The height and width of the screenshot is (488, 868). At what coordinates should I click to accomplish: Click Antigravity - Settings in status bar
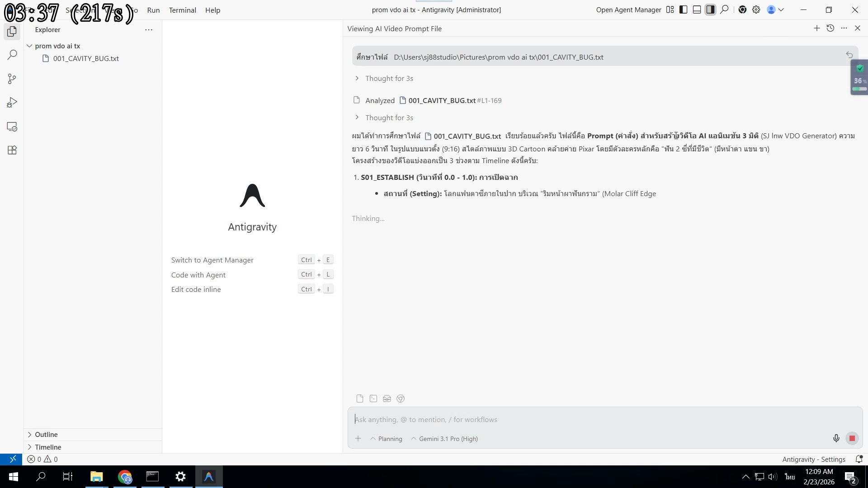[814, 460]
